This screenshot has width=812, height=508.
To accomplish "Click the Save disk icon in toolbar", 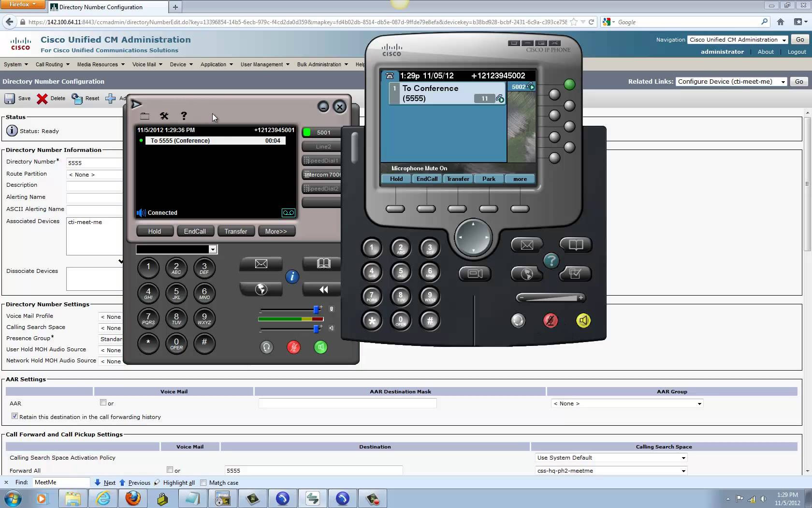I will pos(10,98).
